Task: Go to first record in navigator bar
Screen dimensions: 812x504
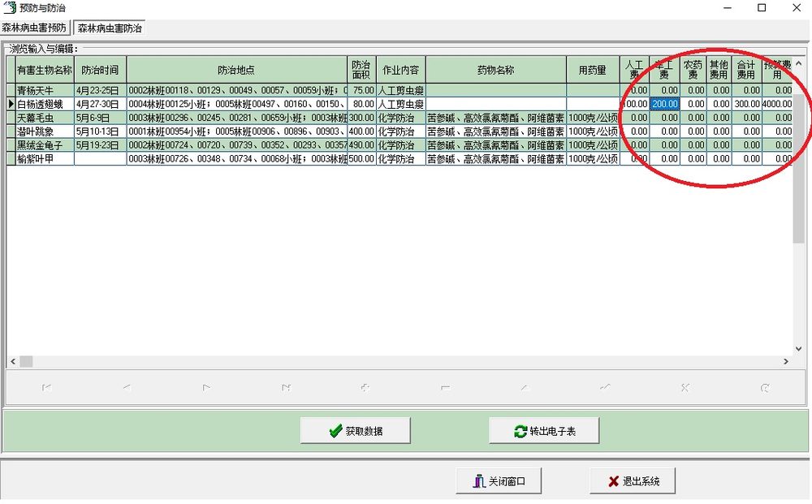Action: (46, 388)
